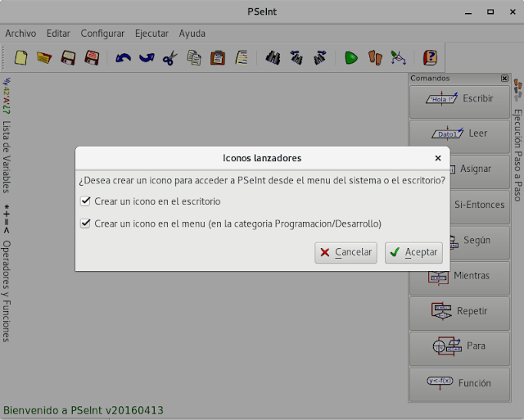This screenshot has width=524, height=420.
Task: Paste with the clipboard icon
Action: [x=218, y=58]
